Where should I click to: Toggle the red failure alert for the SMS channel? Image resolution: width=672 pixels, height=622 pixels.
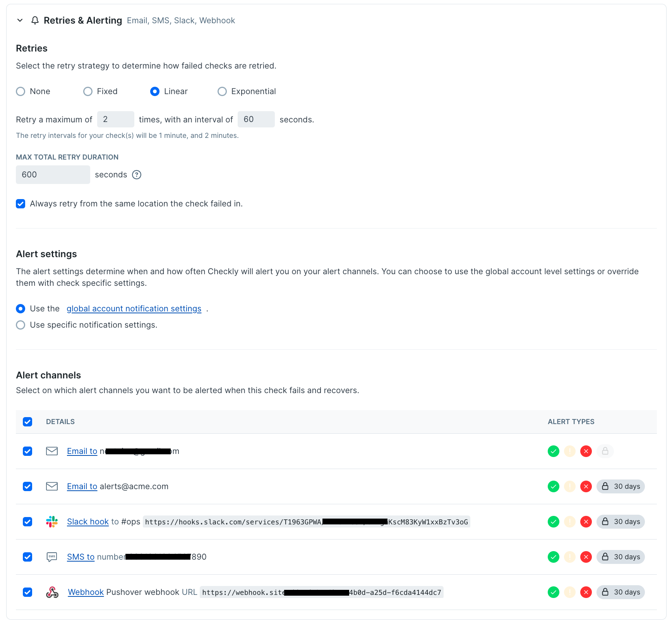pos(586,557)
